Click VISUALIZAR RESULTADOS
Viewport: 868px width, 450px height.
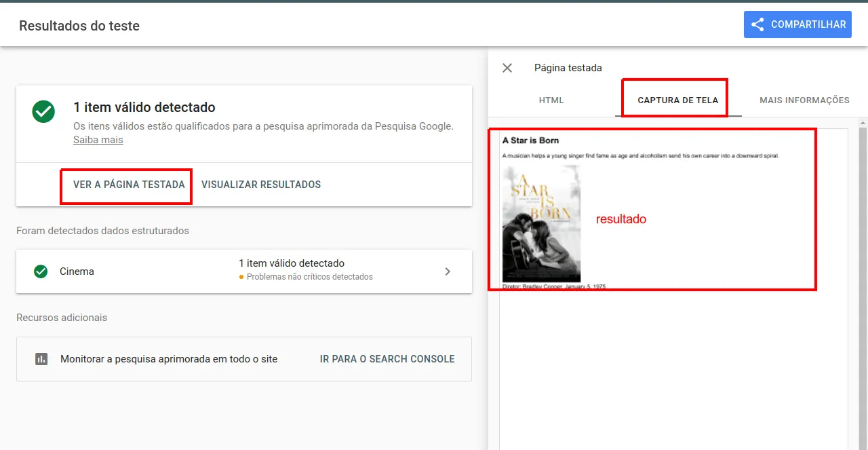(x=261, y=185)
